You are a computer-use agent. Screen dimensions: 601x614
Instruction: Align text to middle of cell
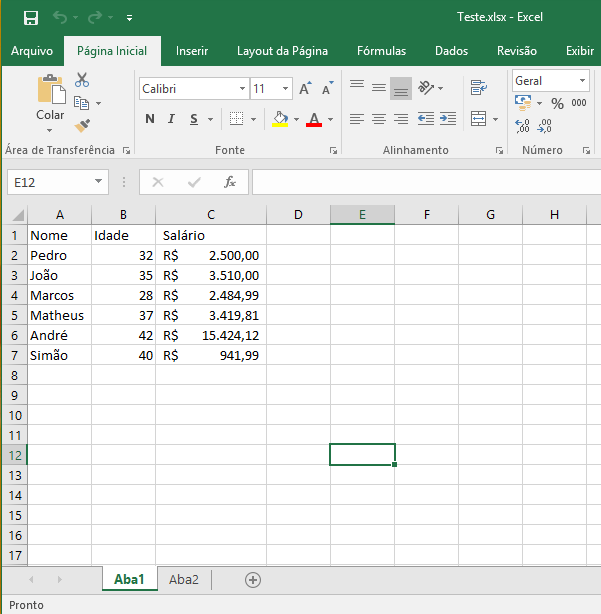(379, 88)
